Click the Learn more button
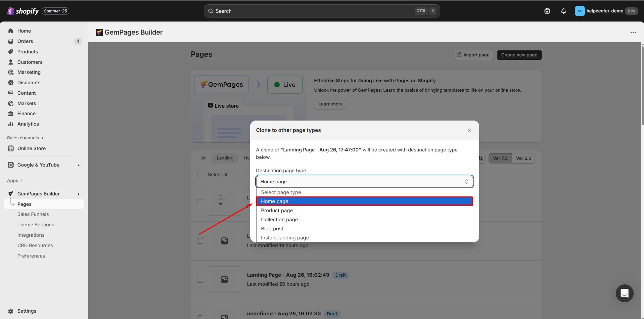The width and height of the screenshot is (644, 319). coord(330,104)
